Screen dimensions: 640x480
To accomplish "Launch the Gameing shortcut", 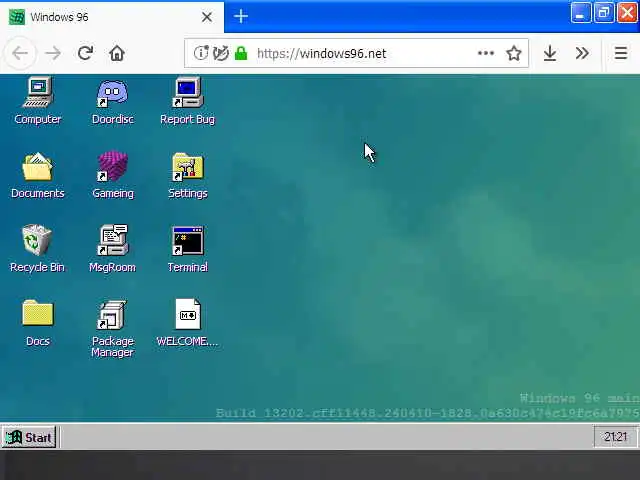I will point(113,175).
